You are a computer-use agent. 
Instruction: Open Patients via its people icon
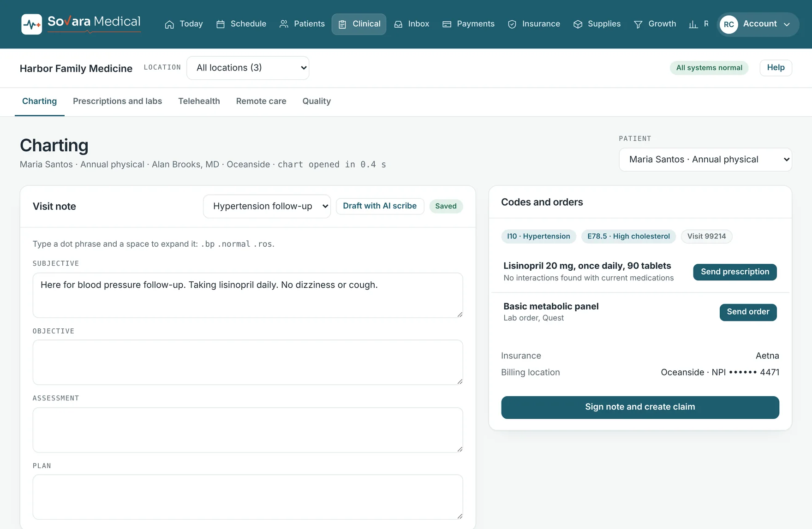(x=284, y=24)
